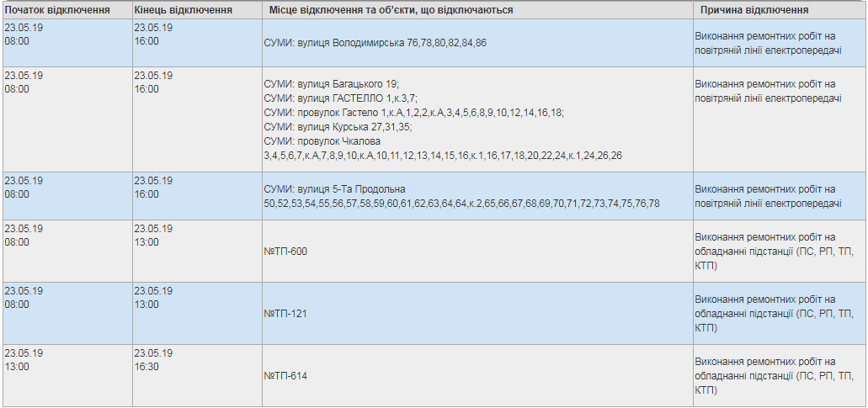Click the house numbers list for 5-Та Продольна
The width and height of the screenshot is (868, 408).
461,204
